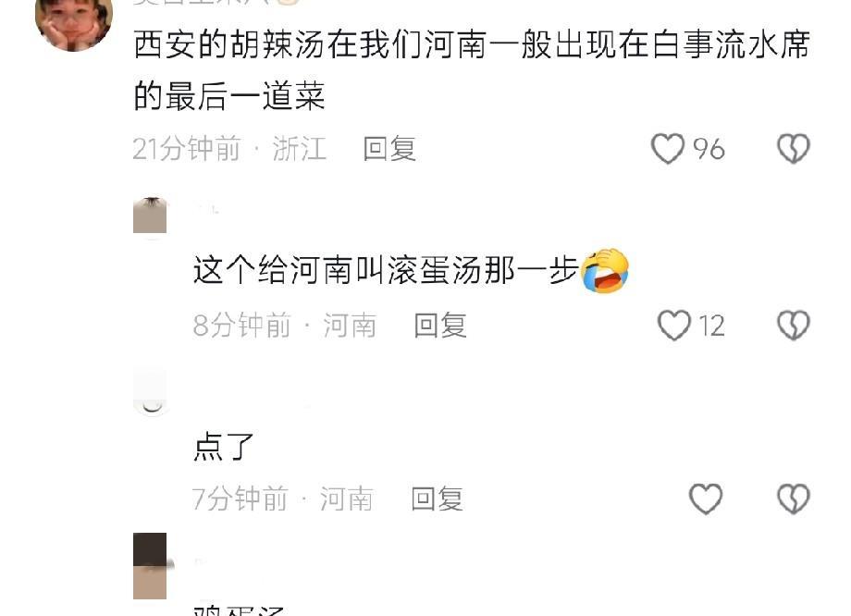
Task: Dislike the 点了 reply
Action: click(794, 499)
